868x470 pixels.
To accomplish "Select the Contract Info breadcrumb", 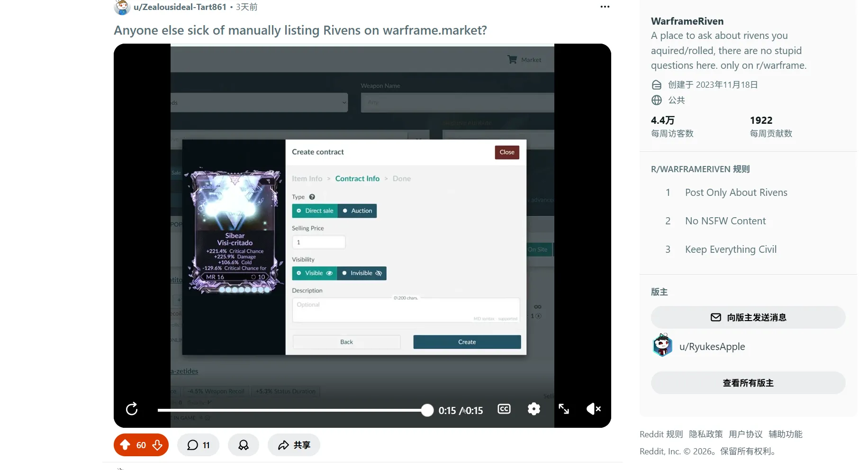I will [357, 178].
